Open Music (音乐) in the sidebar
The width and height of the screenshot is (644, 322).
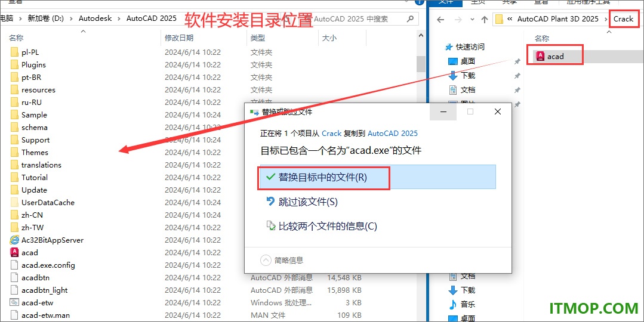point(468,304)
